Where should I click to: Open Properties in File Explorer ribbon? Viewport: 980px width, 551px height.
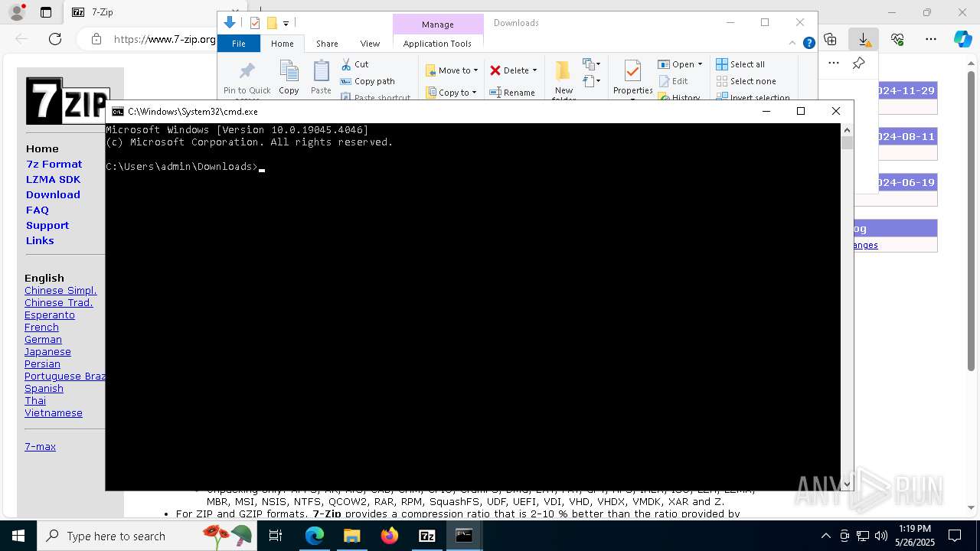pyautogui.click(x=632, y=79)
